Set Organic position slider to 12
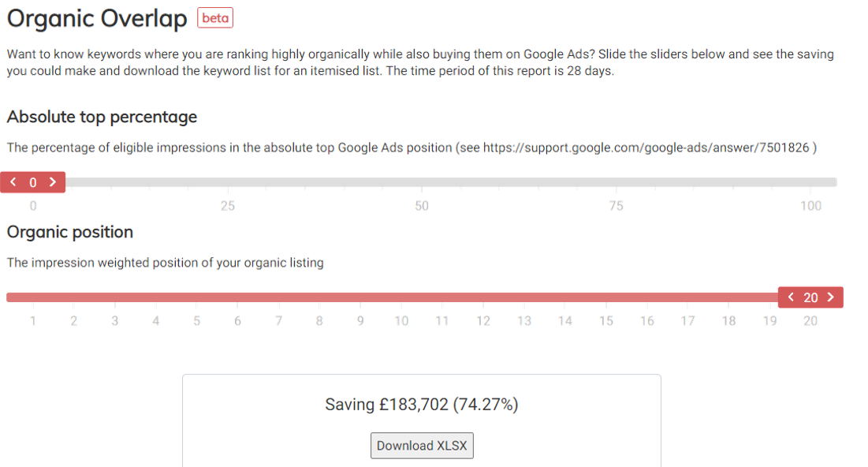Image resolution: width=868 pixels, height=467 pixels. 483,297
